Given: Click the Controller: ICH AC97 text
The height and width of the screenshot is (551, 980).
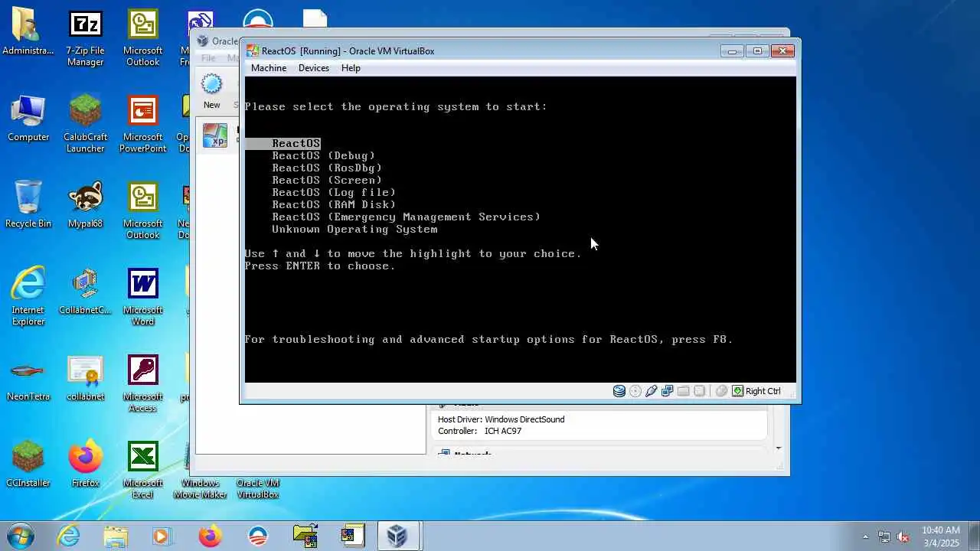Looking at the screenshot, I should (x=479, y=431).
